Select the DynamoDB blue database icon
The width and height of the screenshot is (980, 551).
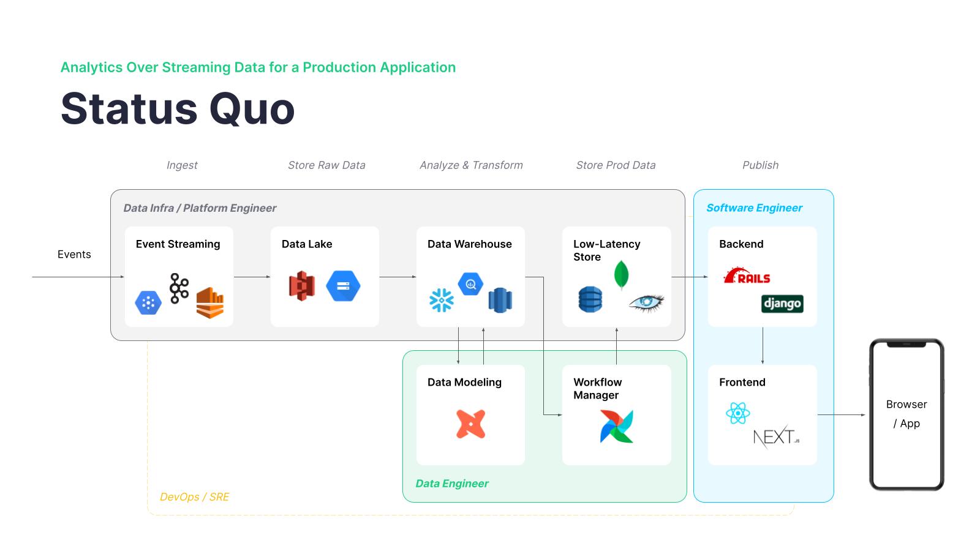point(590,299)
